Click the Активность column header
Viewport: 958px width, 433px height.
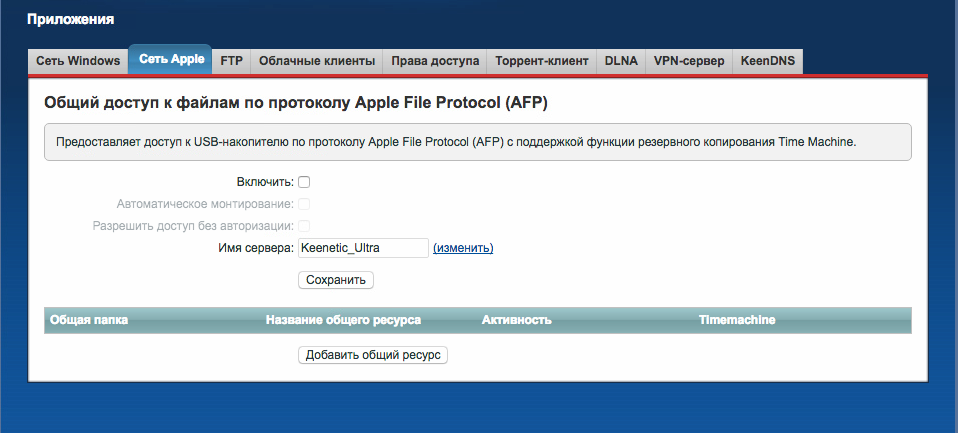517,320
